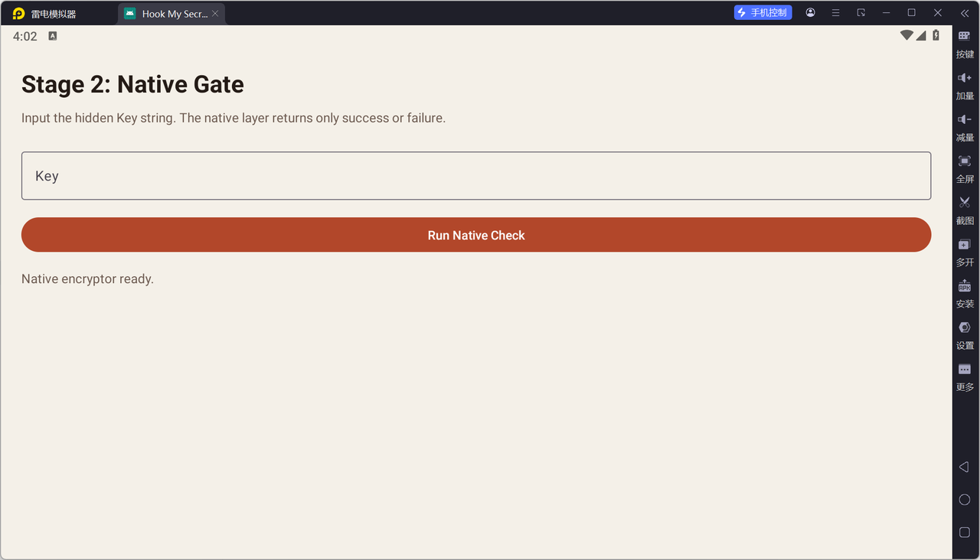Take a screenshot with 截图 scissors icon

965,210
